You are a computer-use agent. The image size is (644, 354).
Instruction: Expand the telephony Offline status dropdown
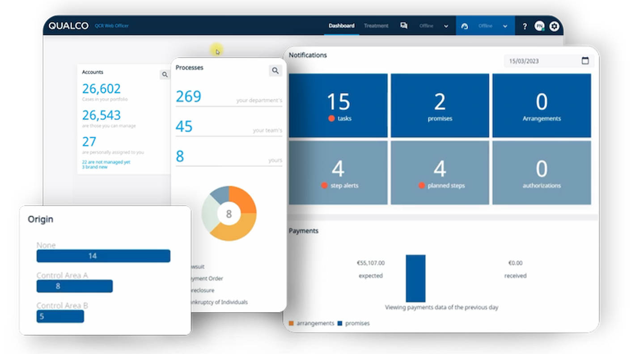point(505,26)
